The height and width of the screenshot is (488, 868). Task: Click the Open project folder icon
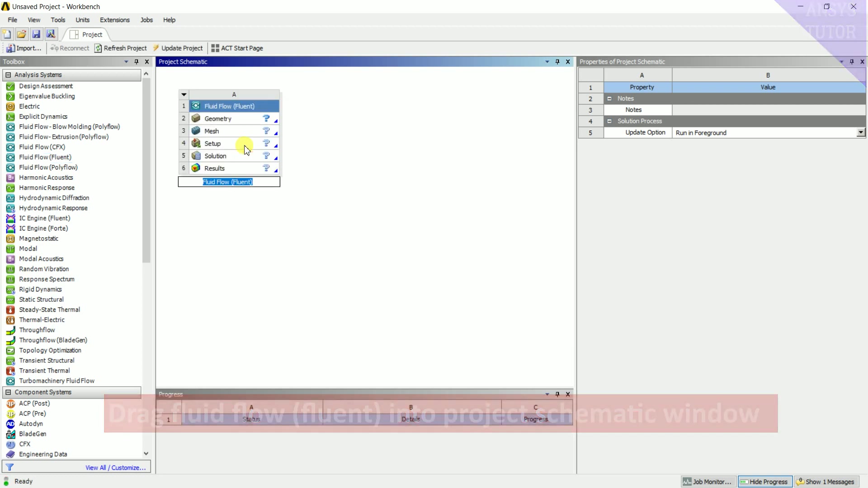(21, 34)
